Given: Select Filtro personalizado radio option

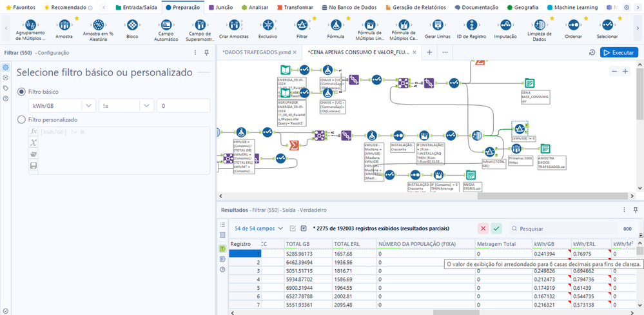Looking at the screenshot, I should click(x=21, y=119).
